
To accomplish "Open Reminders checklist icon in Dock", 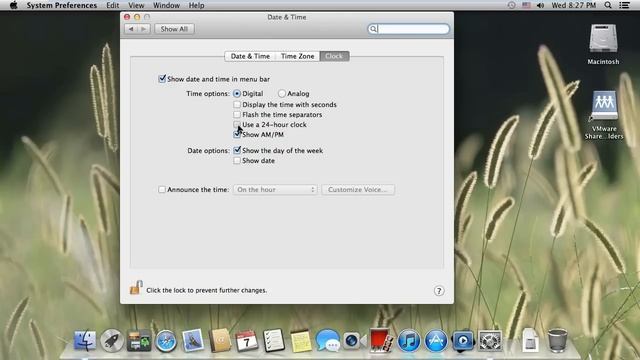I will [273, 340].
